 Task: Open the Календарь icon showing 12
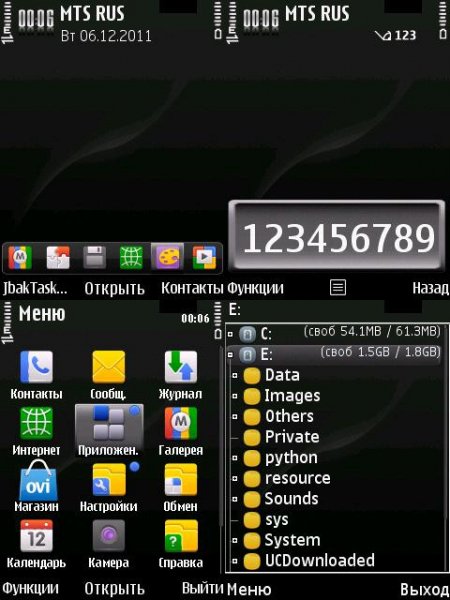point(36,536)
